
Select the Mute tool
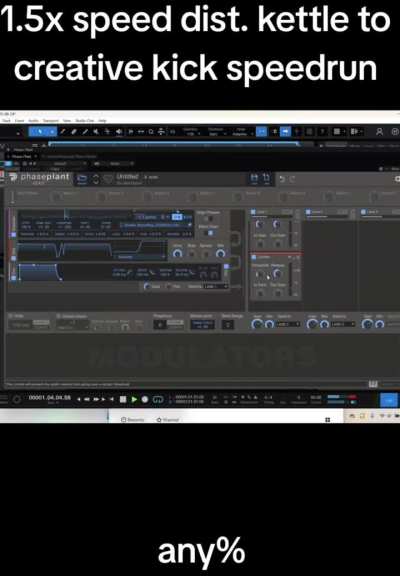97,132
